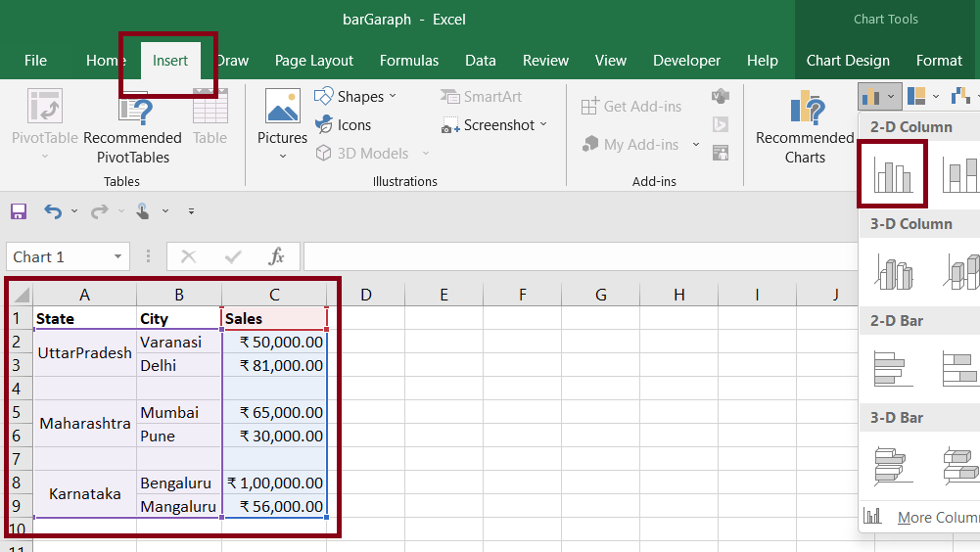Choose the 3-D Clustered Column chart
Viewport: 980px width, 552px height.
pos(895,271)
